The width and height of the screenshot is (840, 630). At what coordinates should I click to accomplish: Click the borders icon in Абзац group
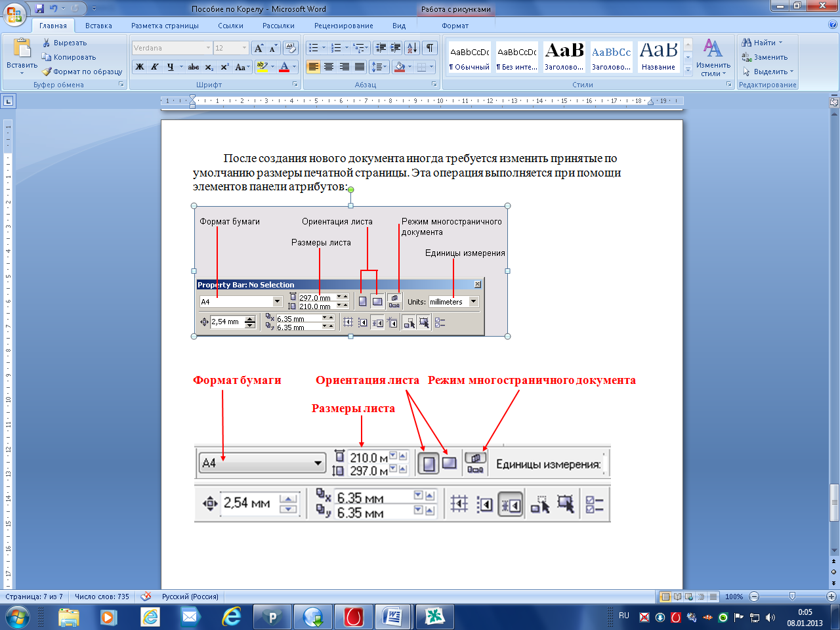(x=421, y=67)
